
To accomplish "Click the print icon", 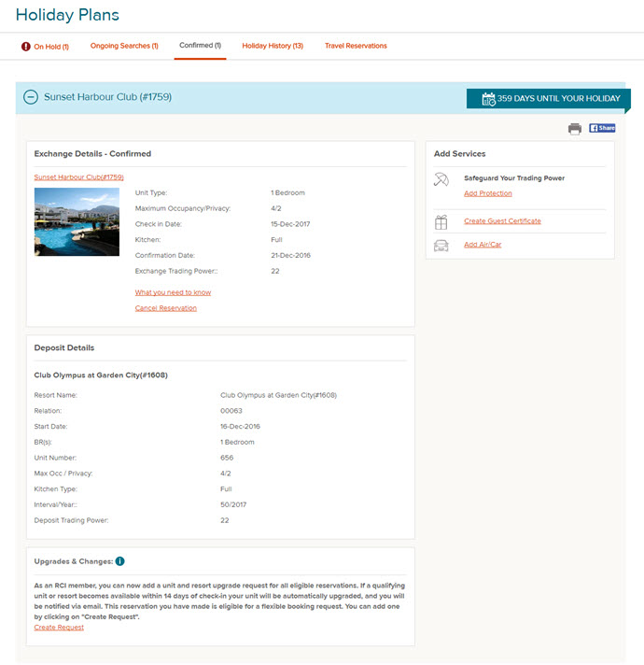I will tap(575, 129).
